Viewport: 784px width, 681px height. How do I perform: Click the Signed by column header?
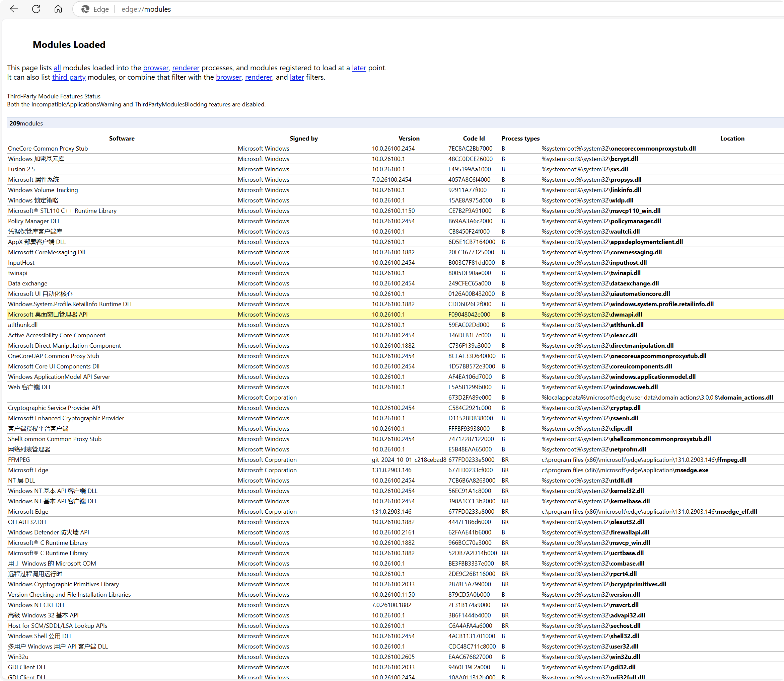pyautogui.click(x=303, y=138)
